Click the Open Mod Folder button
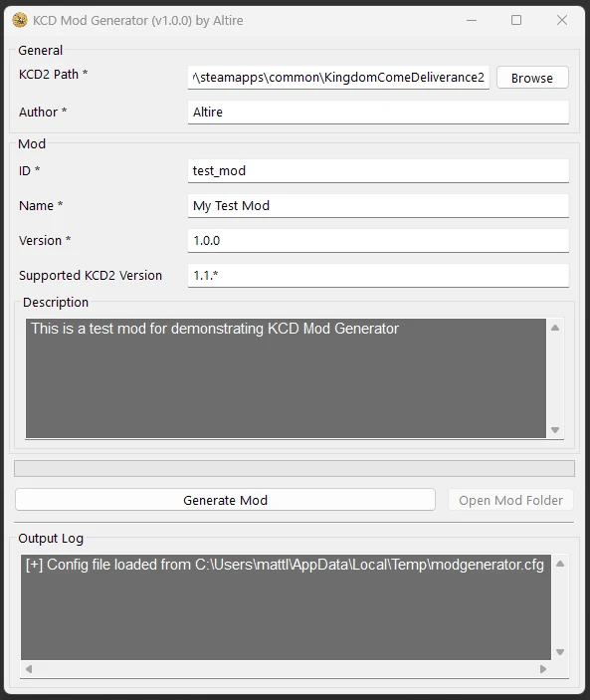590x700 pixels. (510, 500)
